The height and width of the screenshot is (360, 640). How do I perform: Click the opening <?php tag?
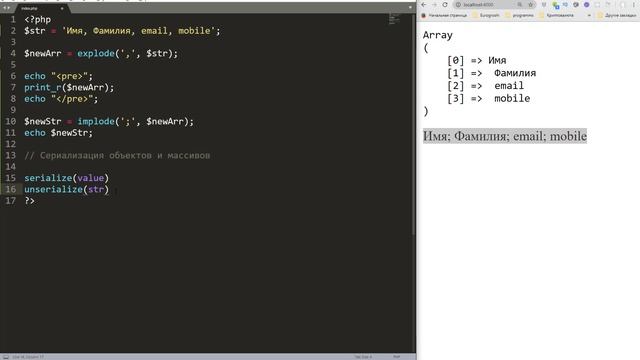point(38,20)
